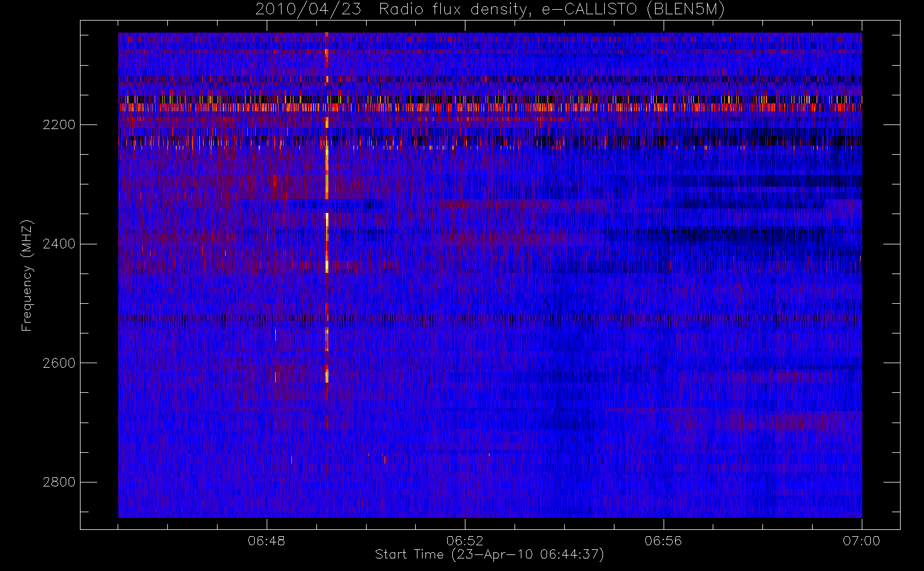Select the 2200 frequency tick label
This screenshot has width=924, height=571.
[59, 125]
